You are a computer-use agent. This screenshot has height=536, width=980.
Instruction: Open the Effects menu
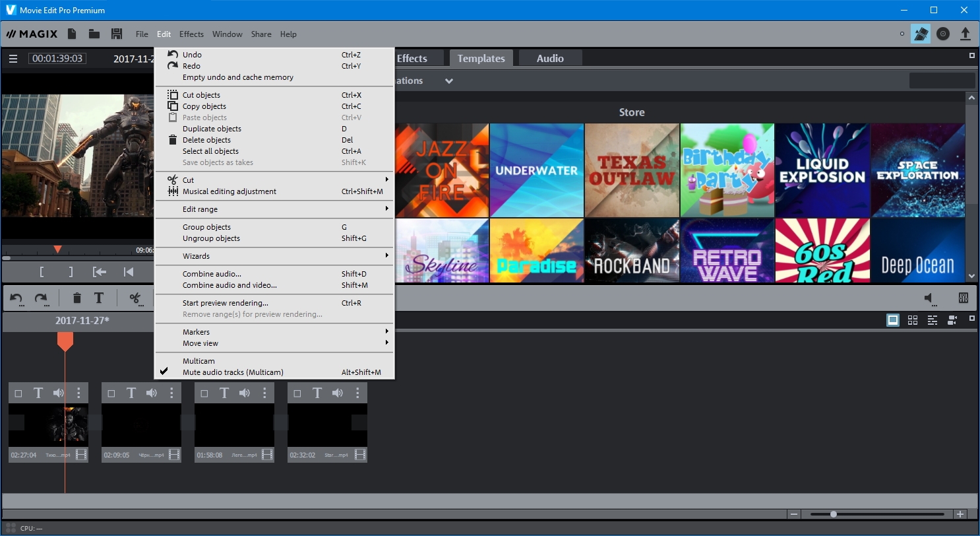pyautogui.click(x=191, y=34)
